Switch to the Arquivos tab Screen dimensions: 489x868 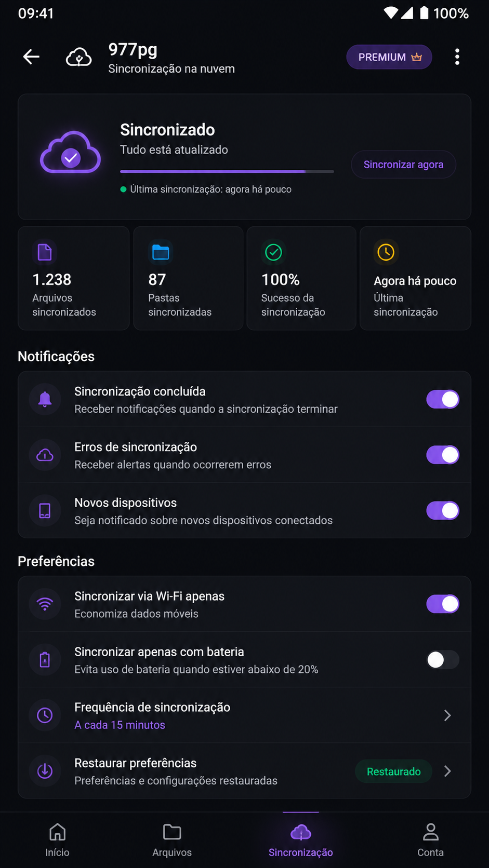[x=172, y=840]
